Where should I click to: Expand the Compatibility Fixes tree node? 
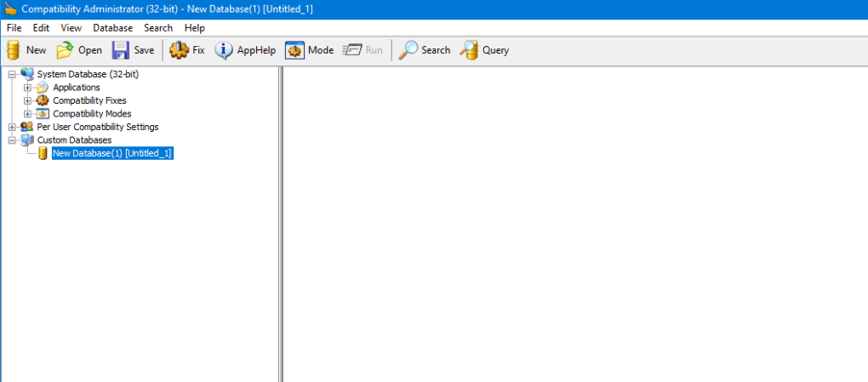point(28,100)
